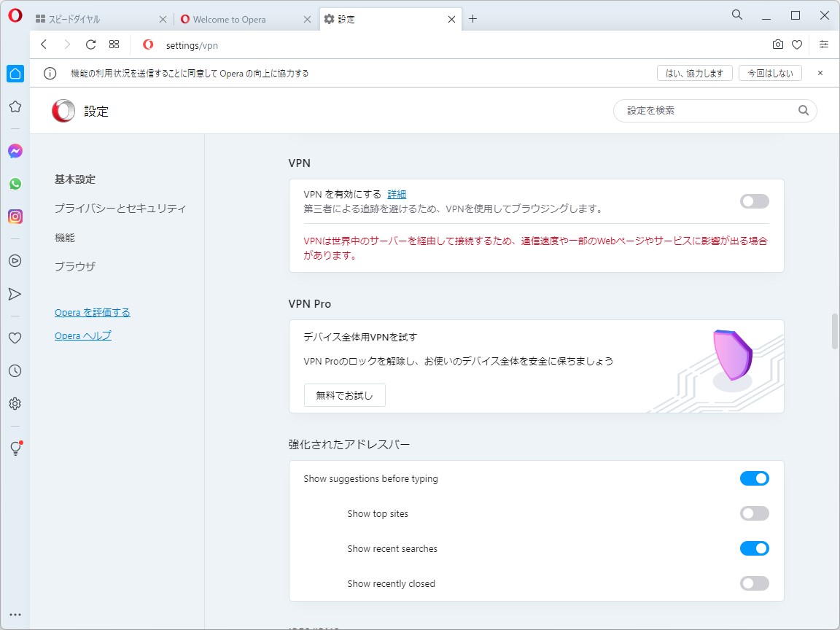Screen dimensions: 840x630
Task: Click inside the 設定を検索 search field
Action: tap(700, 110)
